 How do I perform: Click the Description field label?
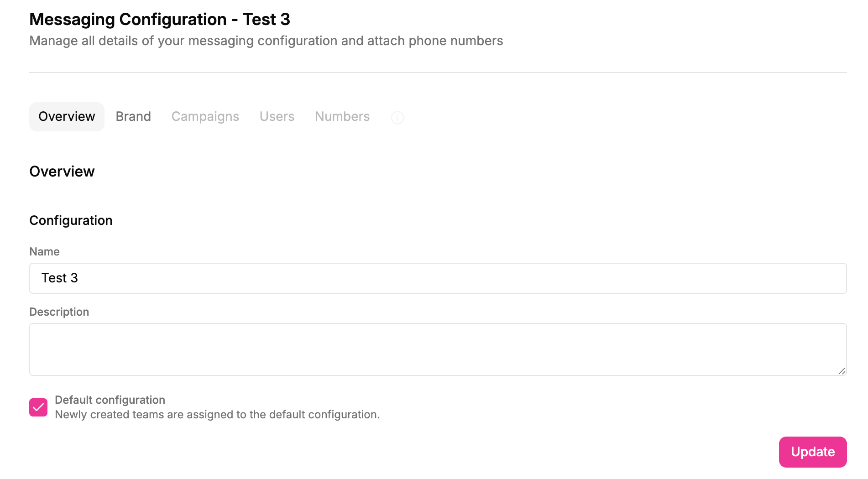59,312
